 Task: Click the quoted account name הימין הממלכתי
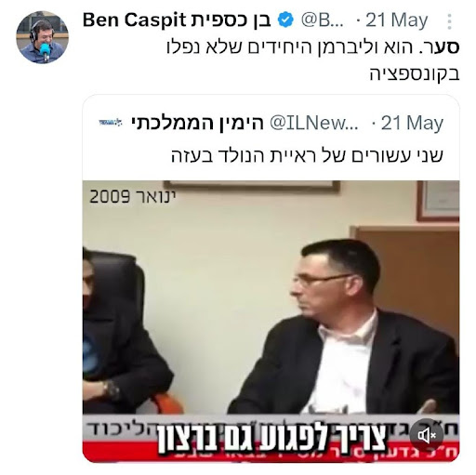[197, 123]
